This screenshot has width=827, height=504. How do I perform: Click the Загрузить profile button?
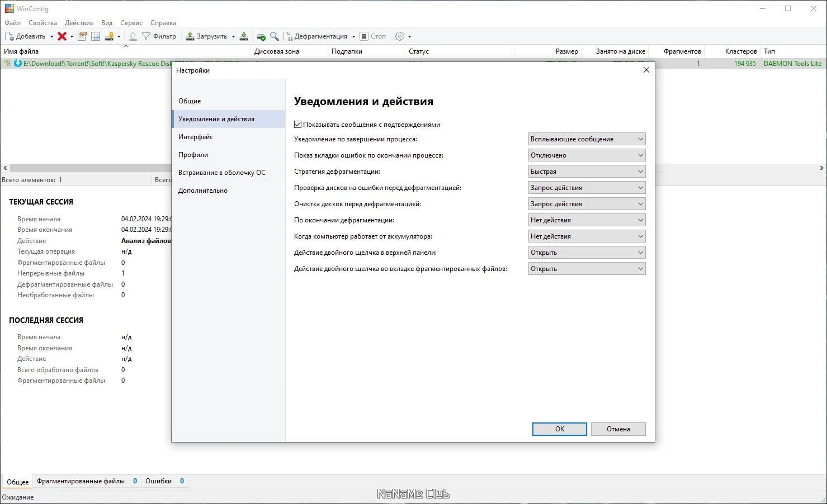coord(206,36)
